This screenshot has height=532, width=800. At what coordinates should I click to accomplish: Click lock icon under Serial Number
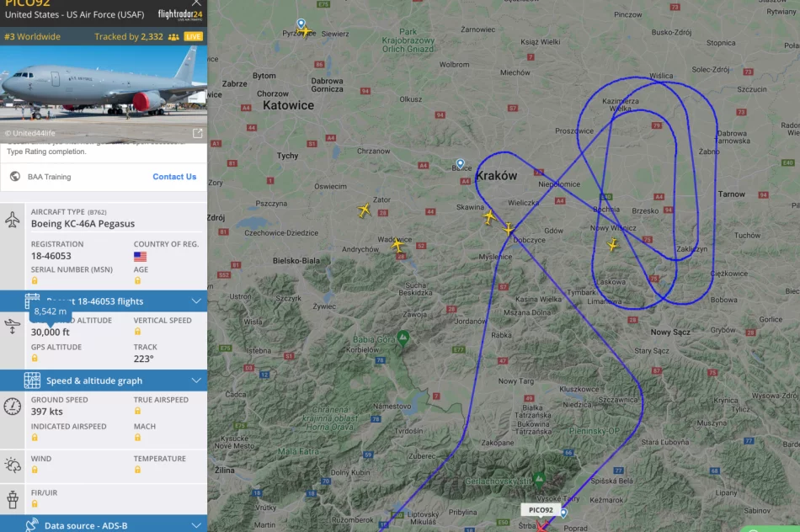click(x=35, y=280)
